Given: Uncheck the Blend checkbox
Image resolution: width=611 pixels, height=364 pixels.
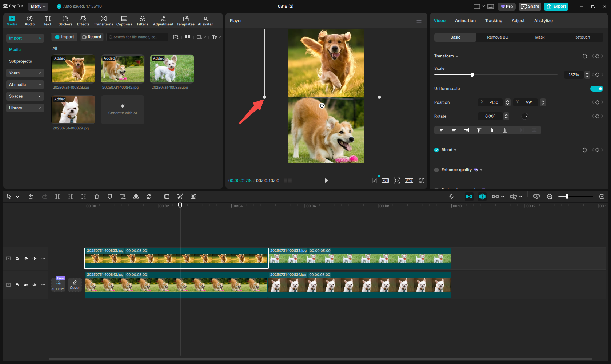Looking at the screenshot, I should (x=436, y=150).
